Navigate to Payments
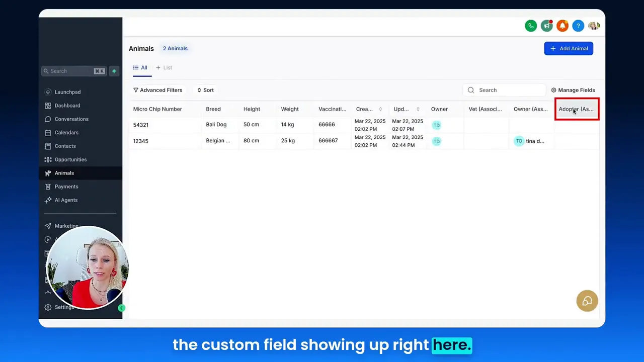644x362 pixels. tap(66, 186)
